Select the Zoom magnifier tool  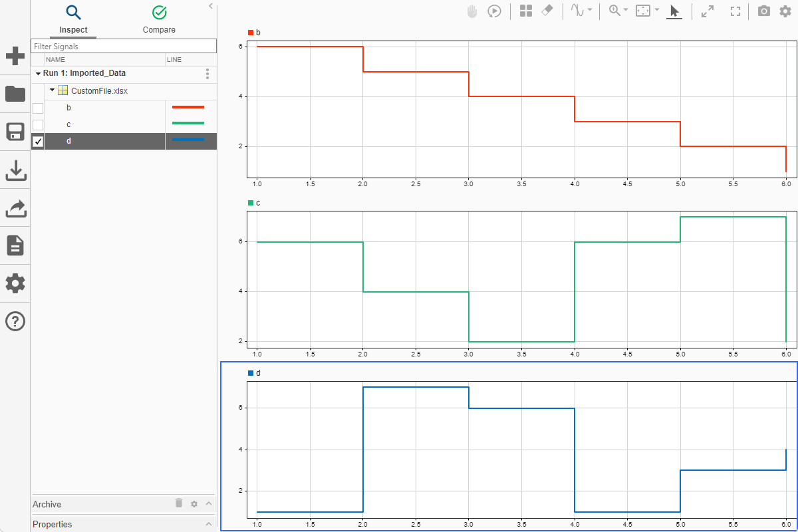[614, 11]
